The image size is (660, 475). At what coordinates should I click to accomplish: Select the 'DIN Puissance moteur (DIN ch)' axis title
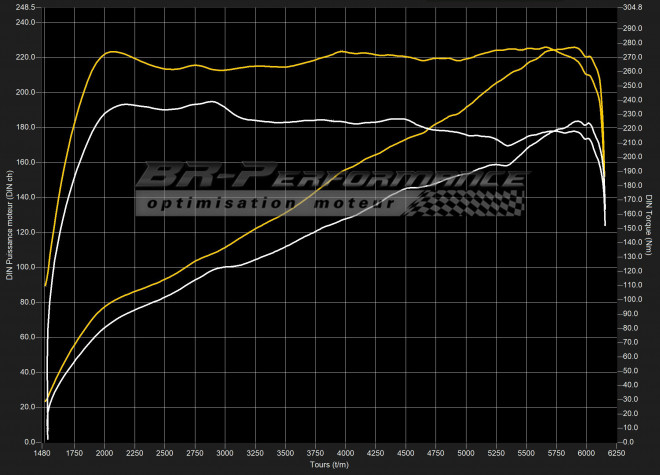(9, 225)
